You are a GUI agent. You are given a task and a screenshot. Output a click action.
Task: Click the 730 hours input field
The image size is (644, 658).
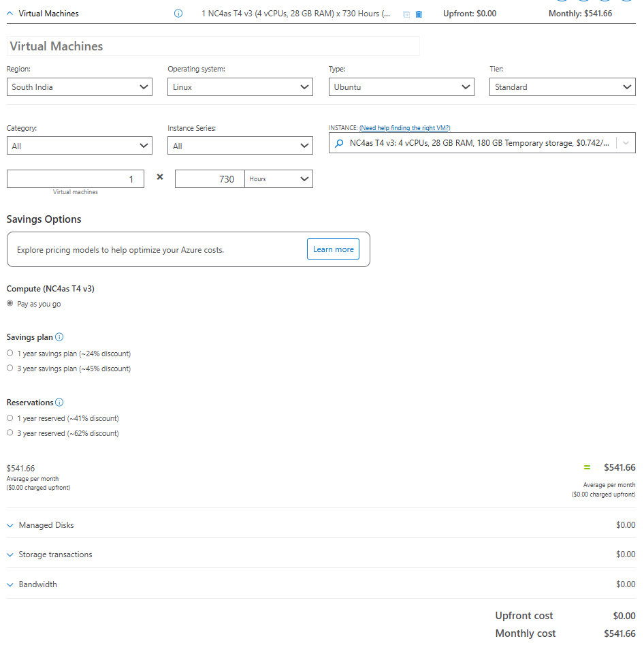[x=210, y=178]
